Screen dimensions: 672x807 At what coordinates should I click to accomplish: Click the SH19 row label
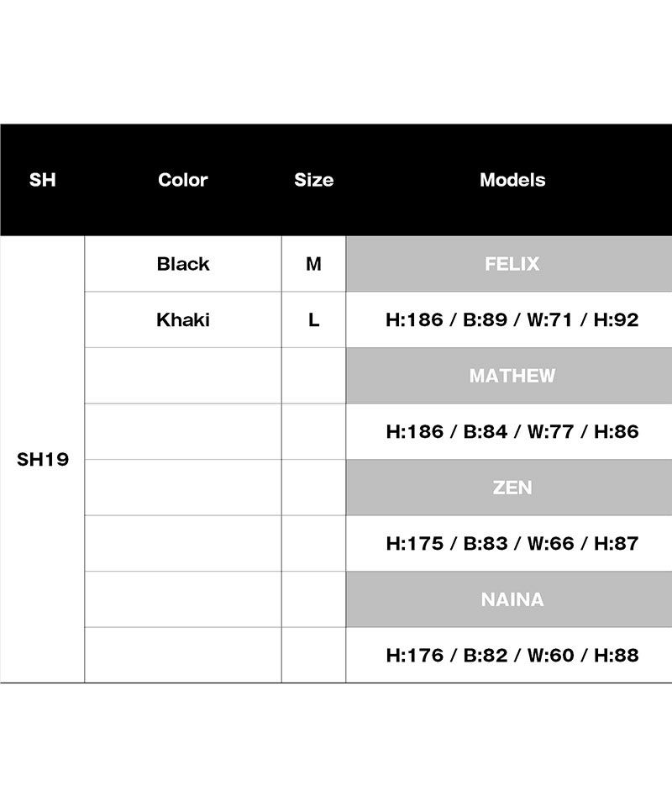click(43, 460)
